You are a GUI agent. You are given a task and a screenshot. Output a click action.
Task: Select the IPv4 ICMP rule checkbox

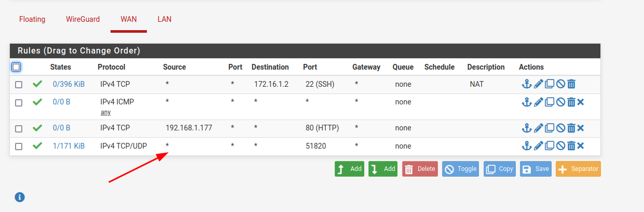point(19,103)
